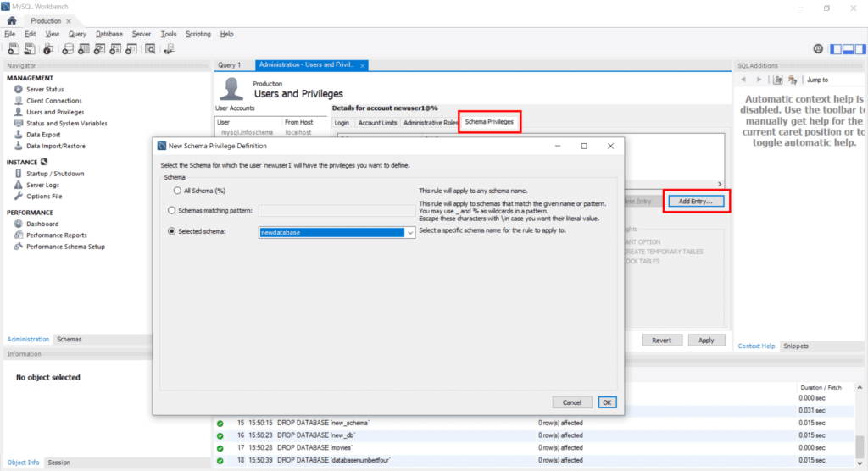Screen dimensions: 868x471
Task: Go to the Workbench home screen icon
Action: [12, 20]
